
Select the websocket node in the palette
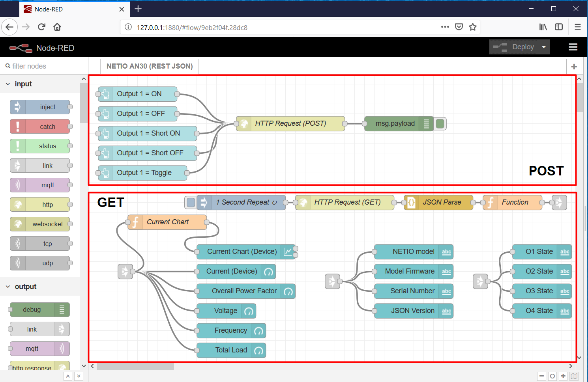click(40, 224)
